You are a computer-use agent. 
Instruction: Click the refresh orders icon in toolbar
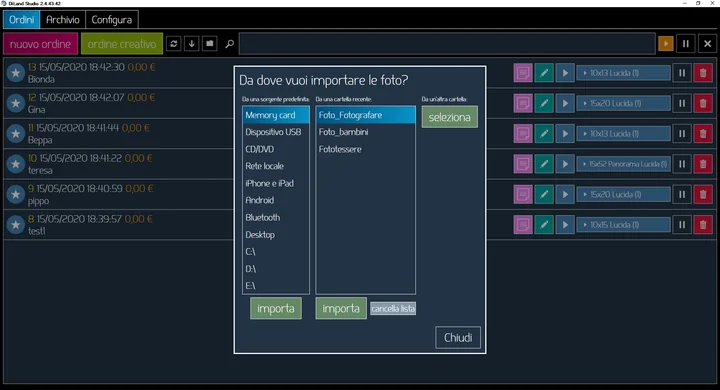click(174, 44)
